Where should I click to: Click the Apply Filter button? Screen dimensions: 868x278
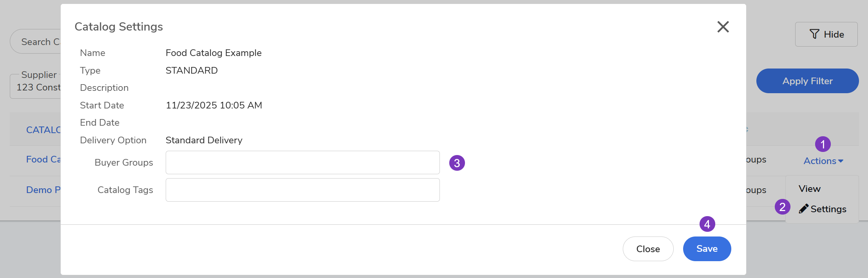click(x=807, y=81)
